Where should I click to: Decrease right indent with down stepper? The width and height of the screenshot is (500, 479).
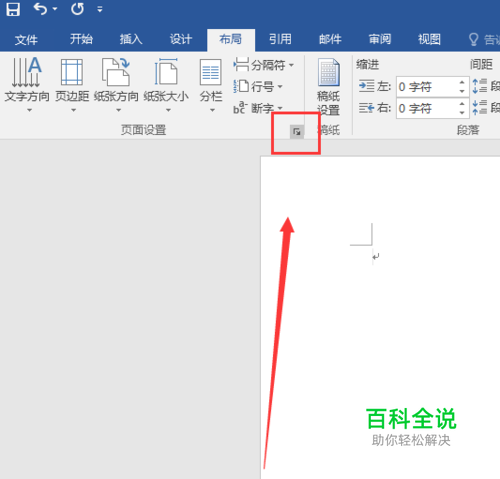point(462,113)
